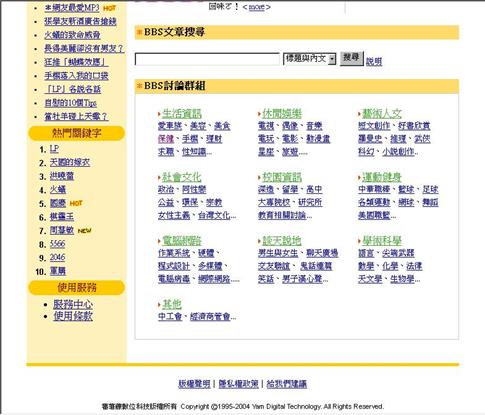The image size is (485, 415).
Task: Open the 校園資訊 discussion group category
Action: (282, 177)
